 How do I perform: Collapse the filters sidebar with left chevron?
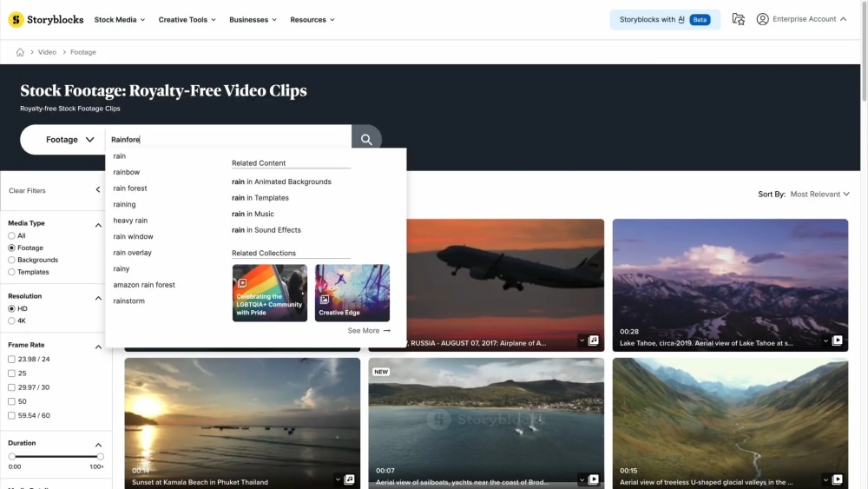click(98, 190)
